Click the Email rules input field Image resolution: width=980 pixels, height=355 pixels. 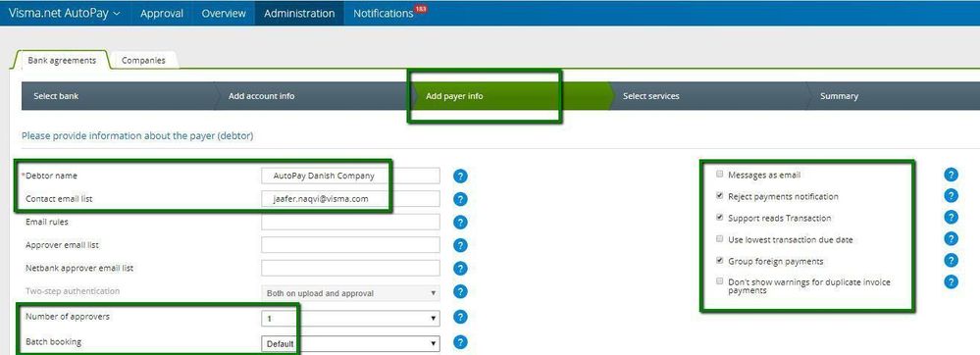[x=350, y=222]
